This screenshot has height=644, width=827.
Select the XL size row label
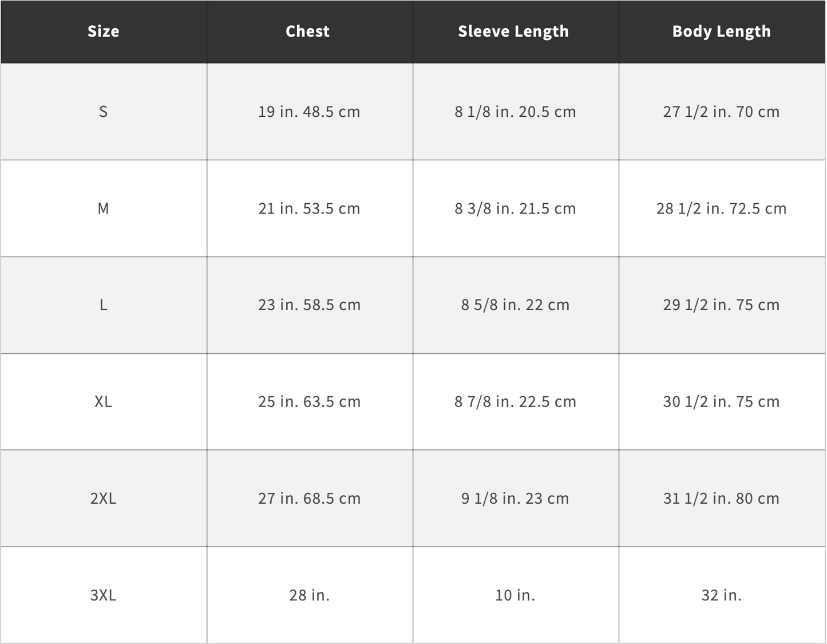click(104, 402)
